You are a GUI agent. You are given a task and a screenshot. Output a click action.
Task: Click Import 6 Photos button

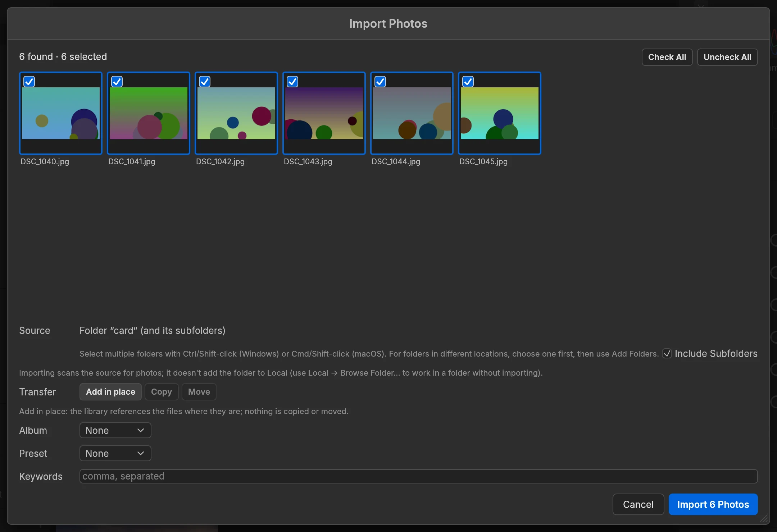[713, 504]
